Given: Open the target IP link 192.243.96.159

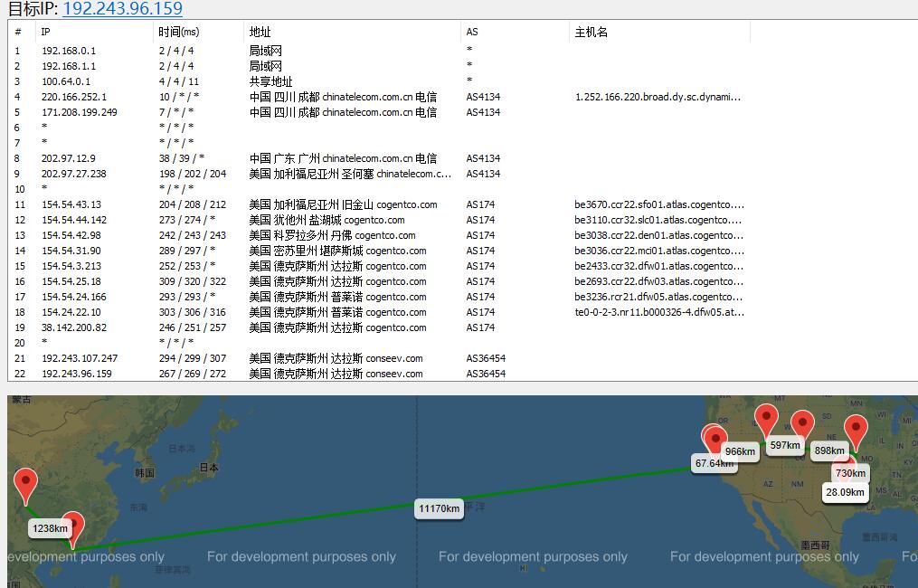Looking at the screenshot, I should [122, 8].
